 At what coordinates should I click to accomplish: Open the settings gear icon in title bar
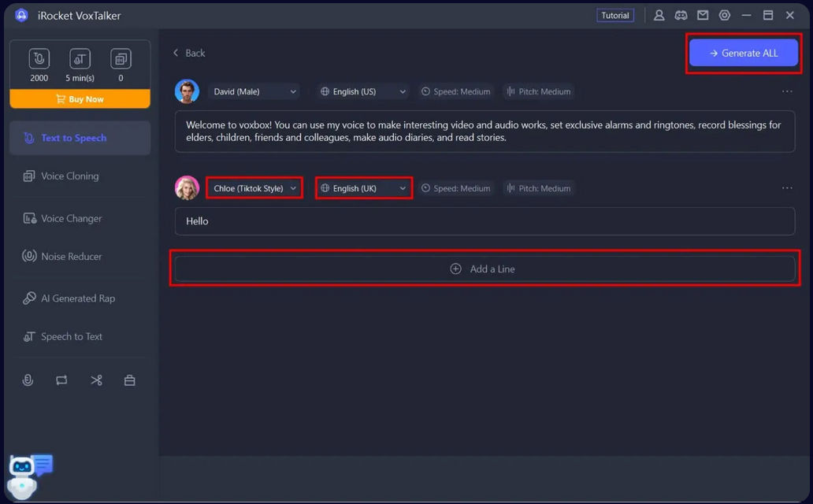tap(725, 15)
